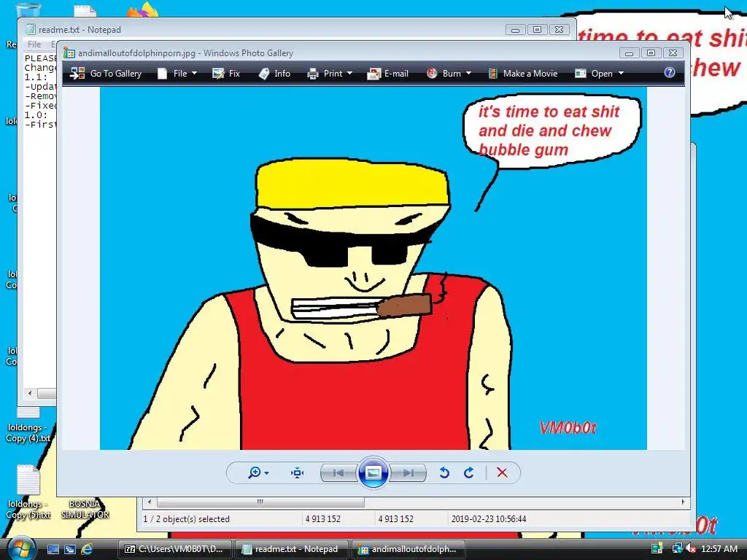Go to the next photo

(x=408, y=472)
